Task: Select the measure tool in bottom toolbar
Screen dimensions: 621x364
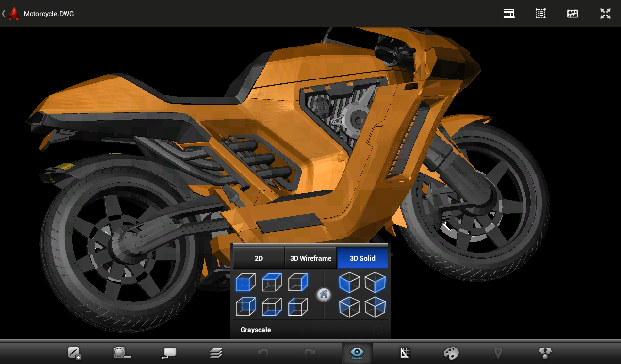Action: 122,353
